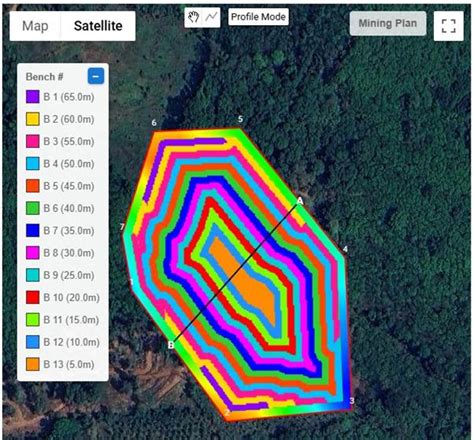Select the polyline draw tool icon
The width and height of the screenshot is (474, 440).
tap(211, 17)
